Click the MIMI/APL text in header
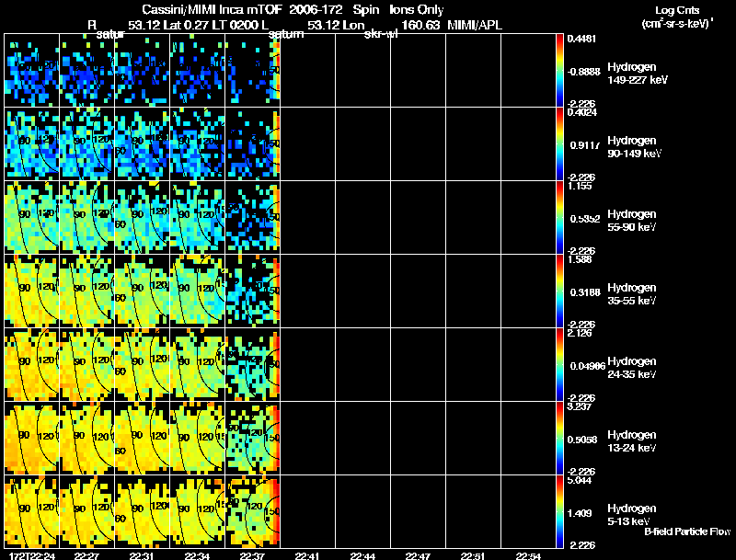The width and height of the screenshot is (736, 560). 476,23
